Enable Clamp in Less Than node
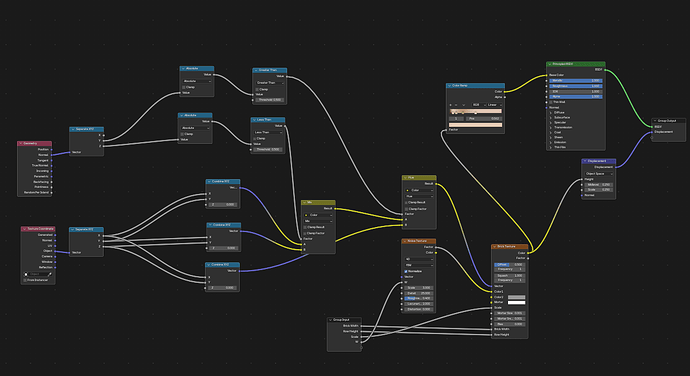The width and height of the screenshot is (690, 376). (255, 138)
